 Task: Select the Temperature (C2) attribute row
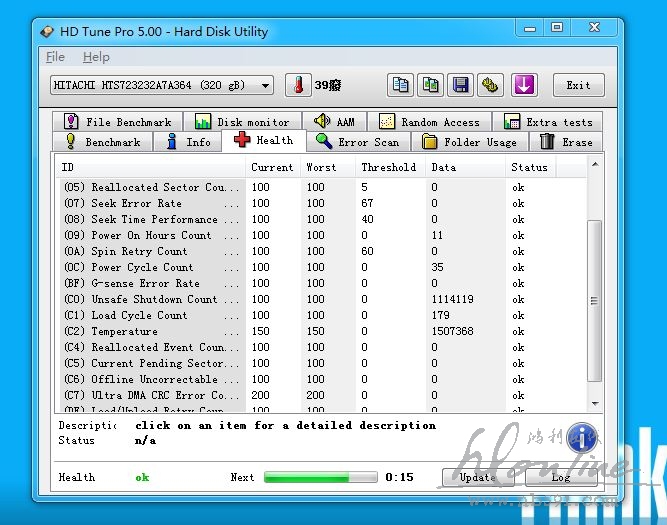pos(150,331)
